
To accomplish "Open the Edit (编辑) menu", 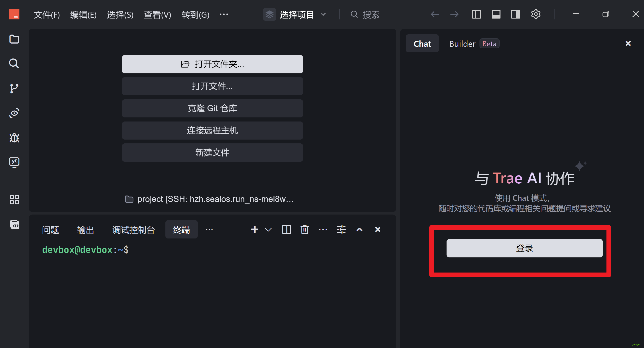I will point(83,15).
